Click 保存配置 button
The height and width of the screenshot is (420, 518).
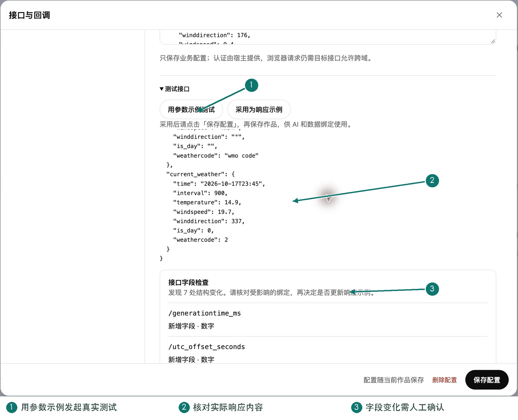click(487, 380)
